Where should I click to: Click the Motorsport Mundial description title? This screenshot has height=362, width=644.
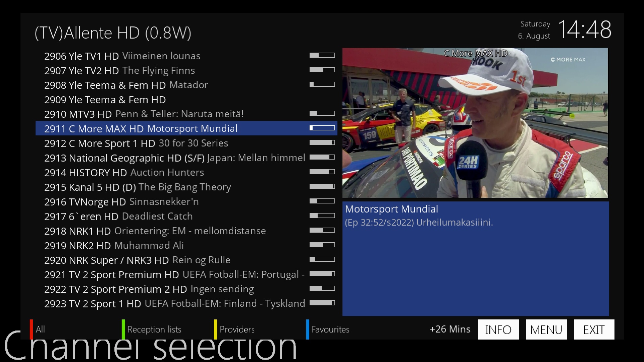pyautogui.click(x=391, y=209)
